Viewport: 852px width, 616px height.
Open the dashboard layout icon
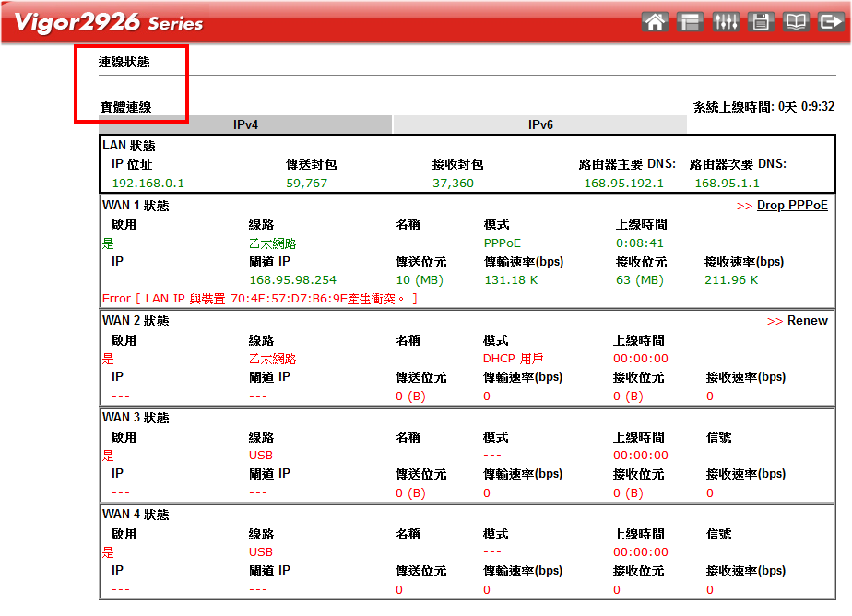pos(690,22)
